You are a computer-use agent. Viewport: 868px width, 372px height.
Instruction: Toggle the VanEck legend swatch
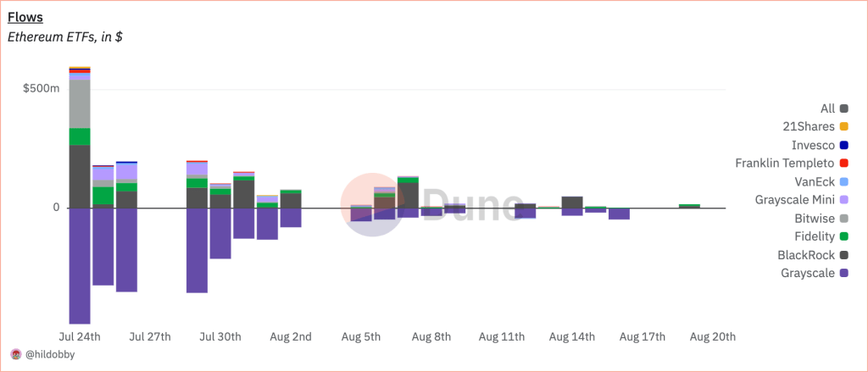pos(844,181)
